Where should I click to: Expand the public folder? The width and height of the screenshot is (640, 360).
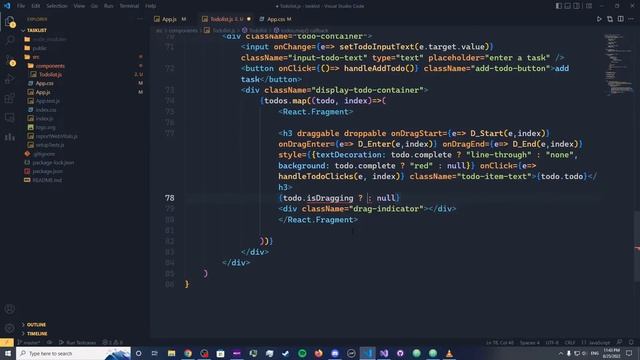[40, 48]
